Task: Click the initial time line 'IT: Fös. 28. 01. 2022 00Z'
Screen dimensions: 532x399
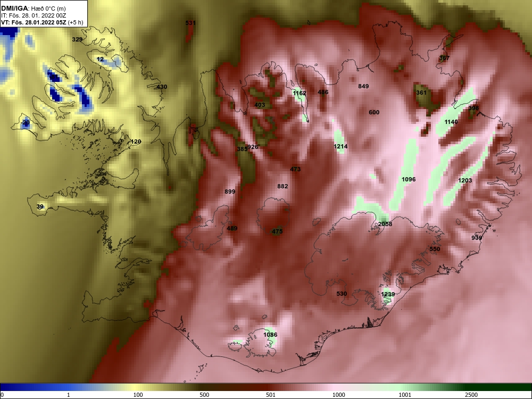Action: 33,15
